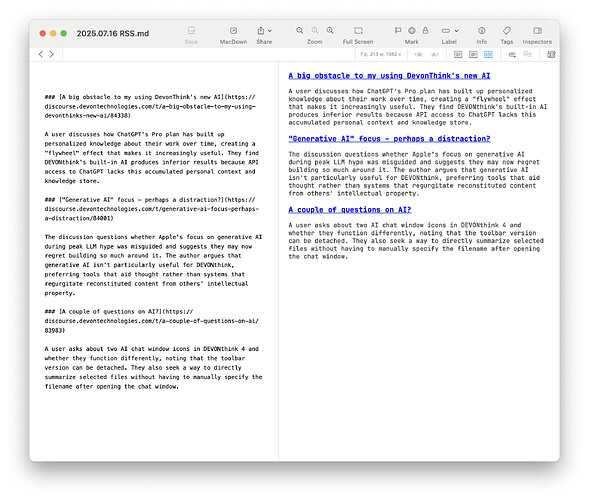Toggle the flag mark

pyautogui.click(x=398, y=30)
